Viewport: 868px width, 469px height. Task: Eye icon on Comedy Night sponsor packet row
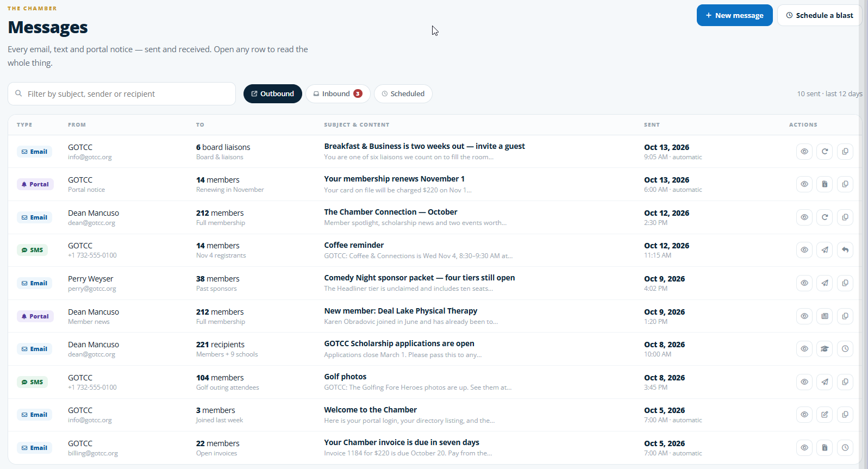pyautogui.click(x=804, y=283)
